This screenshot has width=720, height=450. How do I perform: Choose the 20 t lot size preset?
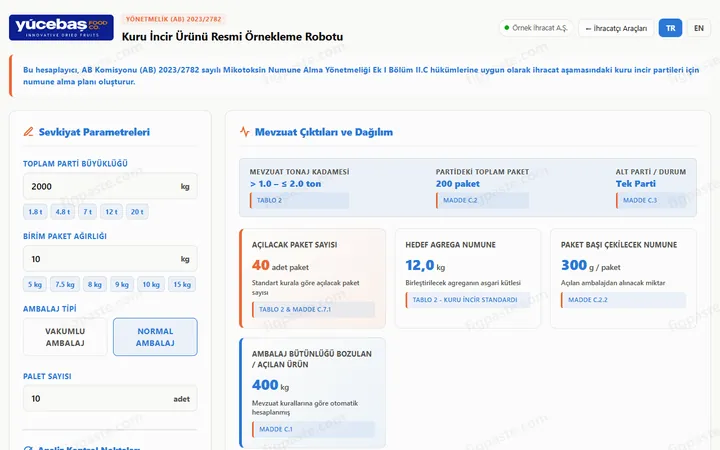(137, 212)
